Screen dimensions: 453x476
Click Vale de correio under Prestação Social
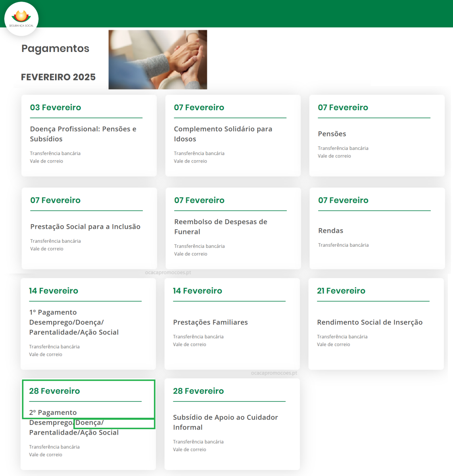click(47, 249)
